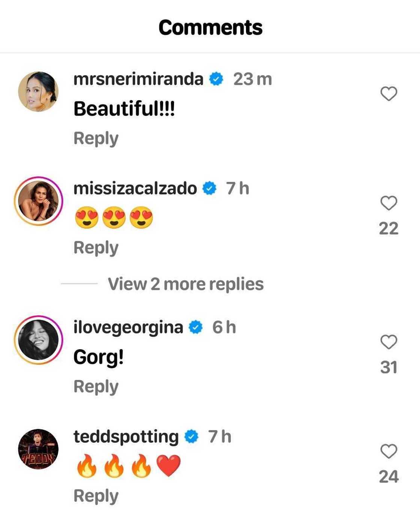Reply to the Gorg! comment
The width and height of the screenshot is (420, 521).
[x=96, y=387]
